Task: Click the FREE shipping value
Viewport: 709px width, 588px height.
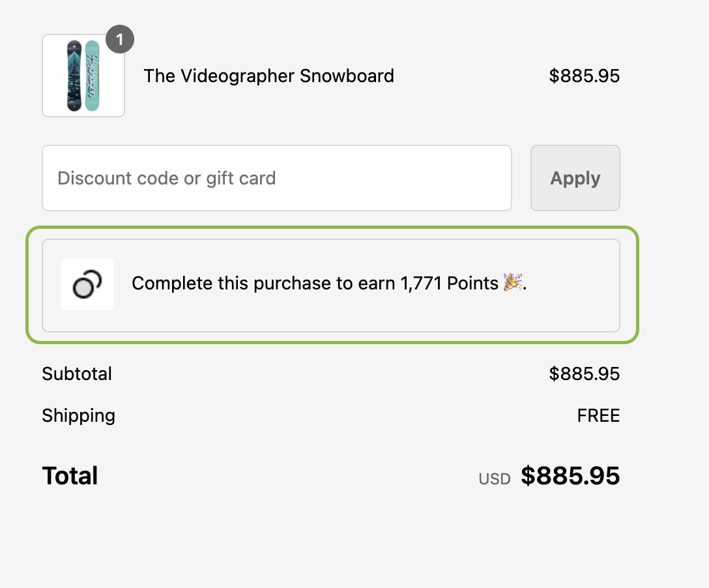Action: [598, 415]
